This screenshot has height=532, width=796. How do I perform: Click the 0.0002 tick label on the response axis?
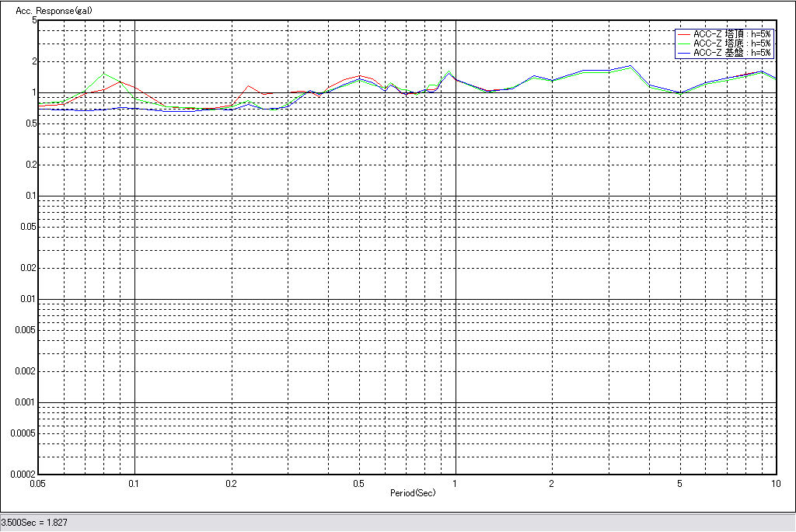pyautogui.click(x=23, y=474)
